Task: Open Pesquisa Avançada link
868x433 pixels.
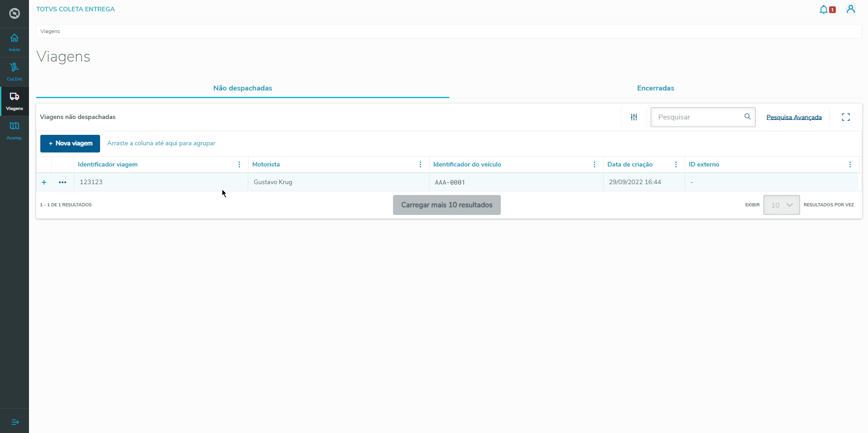Action: [794, 117]
